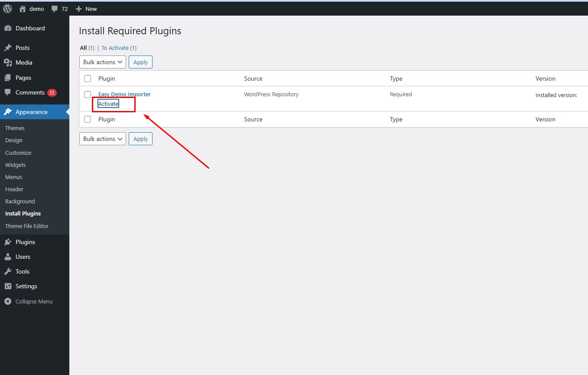Open Media library icon in sidebar
This screenshot has height=375, width=588.
tap(8, 62)
